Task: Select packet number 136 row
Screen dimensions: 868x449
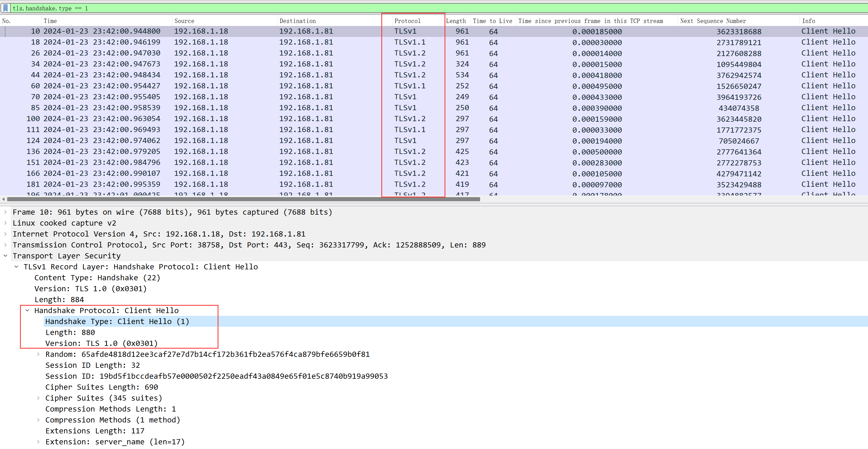Action: [434, 151]
